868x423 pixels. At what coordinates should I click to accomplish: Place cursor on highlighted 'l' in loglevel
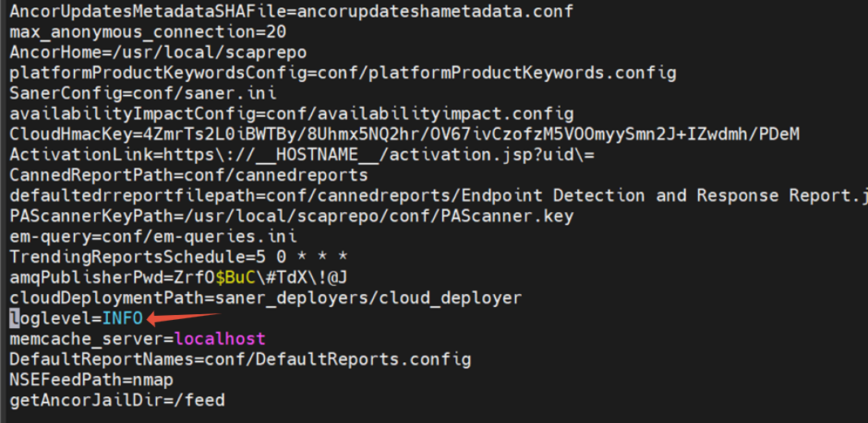pyautogui.click(x=14, y=318)
